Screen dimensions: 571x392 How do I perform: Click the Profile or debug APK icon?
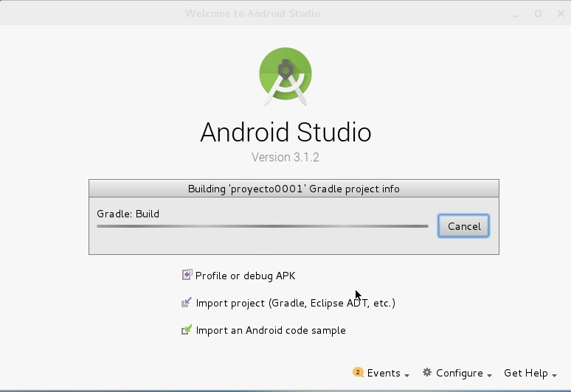coord(187,276)
